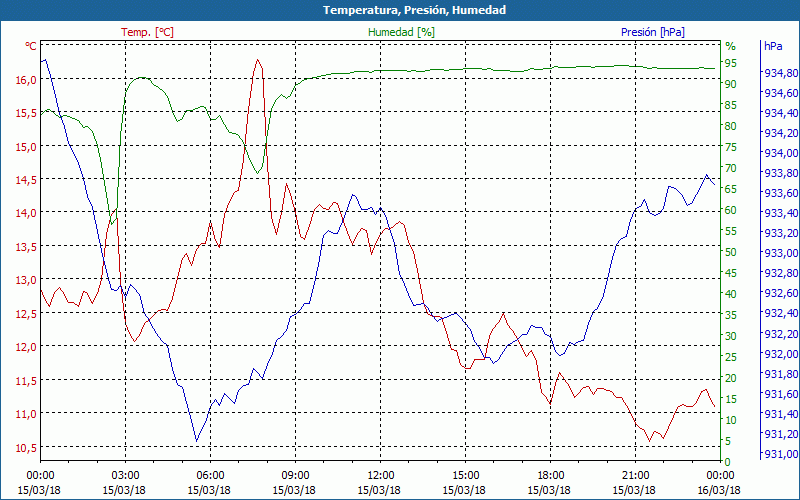Click the 85 humidity axis value
Viewport: 800px width, 500px height.
click(x=731, y=105)
